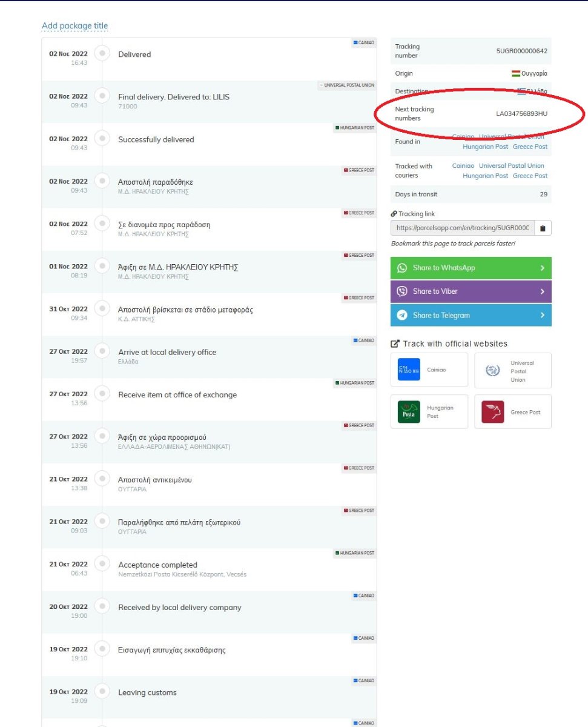Open Greece Post official website card
The height and width of the screenshot is (727, 588).
(x=513, y=412)
